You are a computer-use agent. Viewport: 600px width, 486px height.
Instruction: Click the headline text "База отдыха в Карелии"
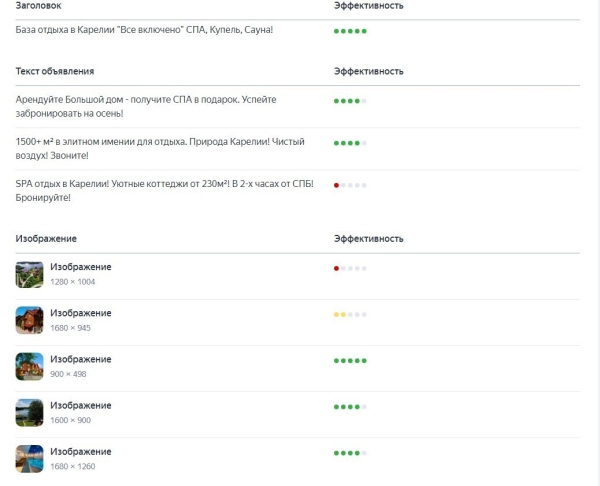144,30
